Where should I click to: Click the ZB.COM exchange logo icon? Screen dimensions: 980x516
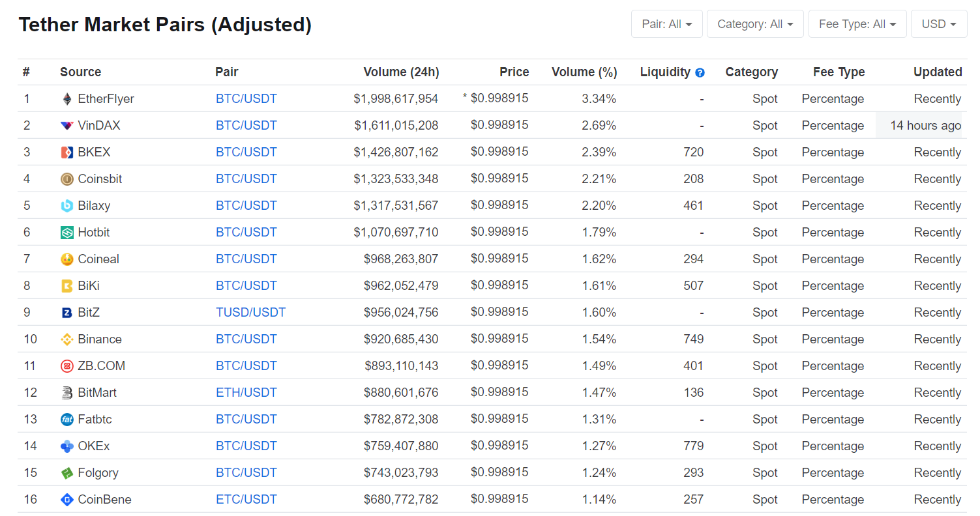pyautogui.click(x=67, y=366)
